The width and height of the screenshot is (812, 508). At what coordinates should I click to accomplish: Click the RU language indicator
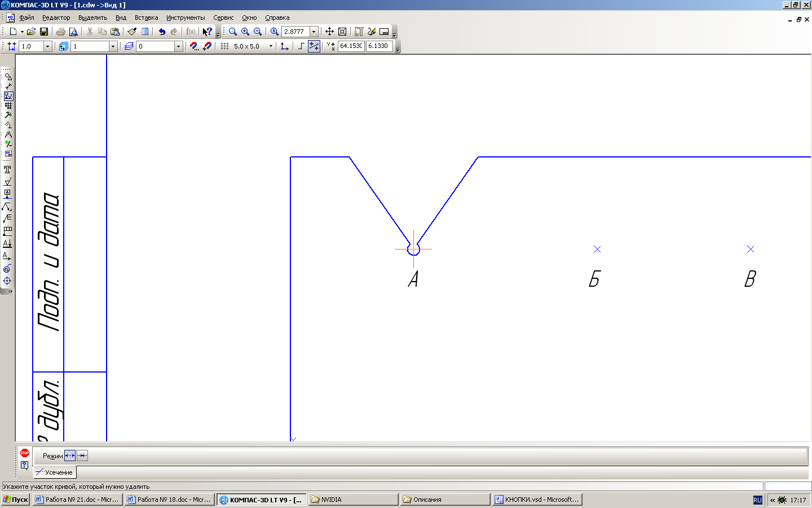point(757,500)
